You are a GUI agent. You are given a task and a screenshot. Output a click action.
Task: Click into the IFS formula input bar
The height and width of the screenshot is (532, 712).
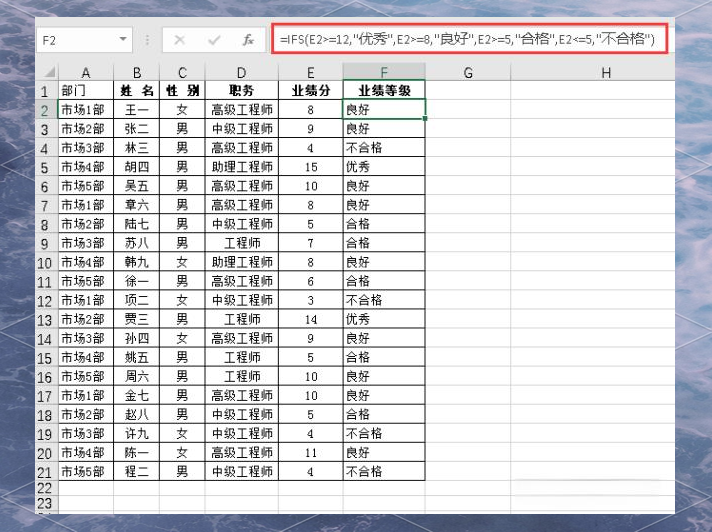pyautogui.click(x=470, y=39)
